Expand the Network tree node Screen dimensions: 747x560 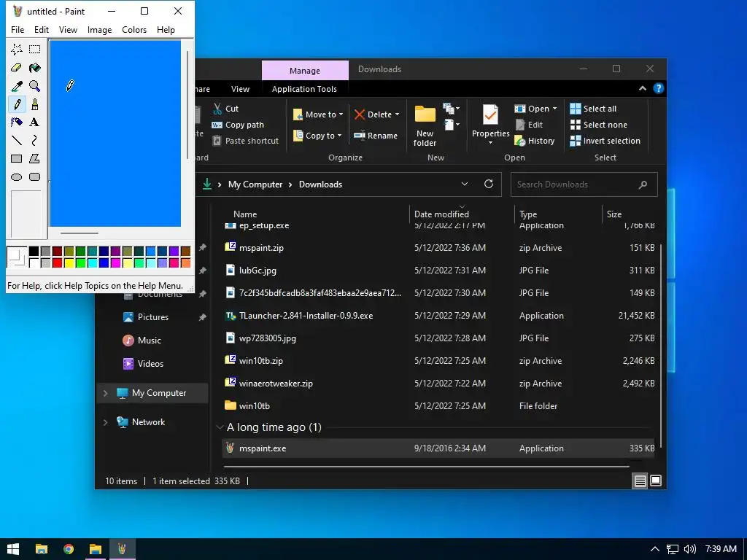(105, 422)
